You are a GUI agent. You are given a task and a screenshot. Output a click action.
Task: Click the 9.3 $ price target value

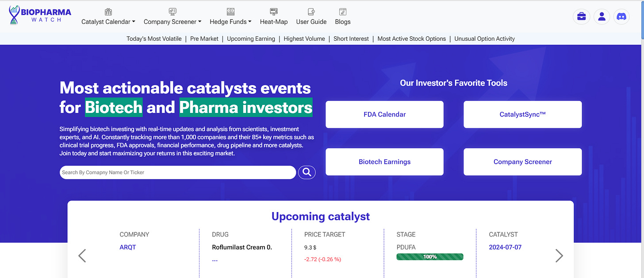pyautogui.click(x=310, y=247)
